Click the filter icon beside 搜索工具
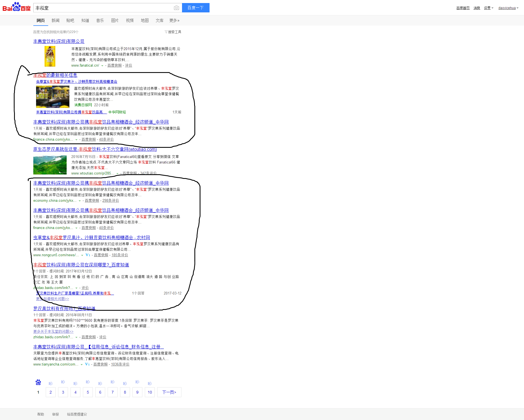This screenshot has height=420, width=524. click(166, 32)
